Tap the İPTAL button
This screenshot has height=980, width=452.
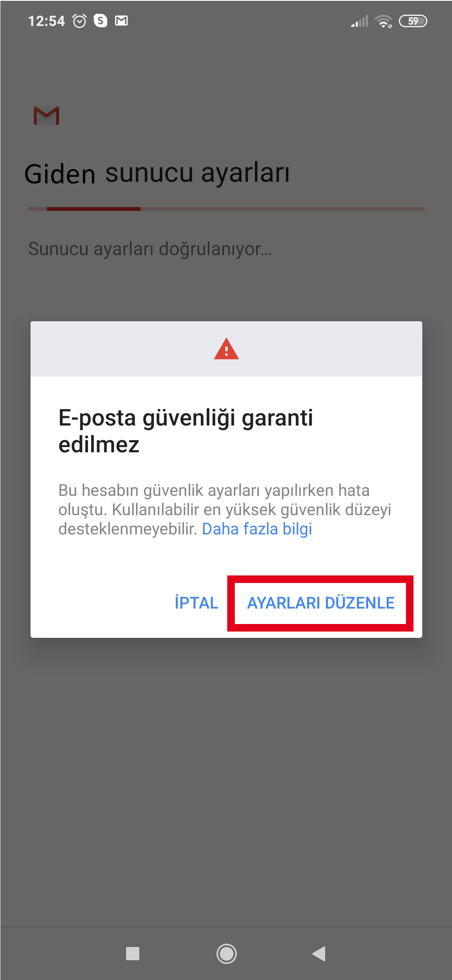pyautogui.click(x=196, y=603)
